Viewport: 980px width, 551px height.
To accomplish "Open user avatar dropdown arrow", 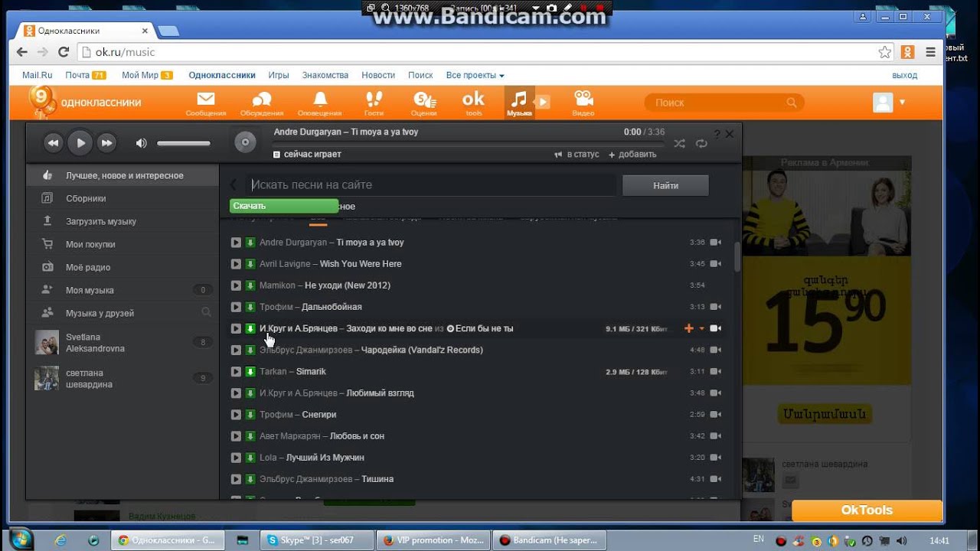I will tap(903, 103).
